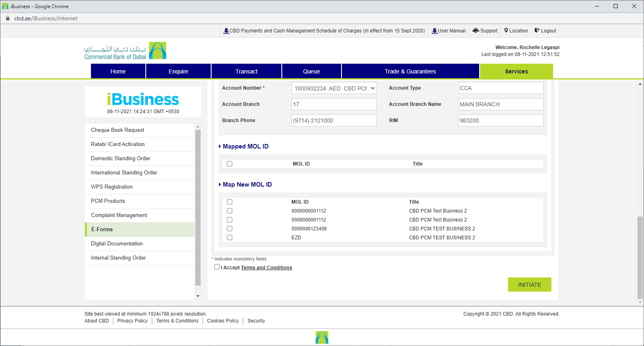644x346 pixels.
Task: Tick the I Accept Terms checkbox
Action: (217, 267)
